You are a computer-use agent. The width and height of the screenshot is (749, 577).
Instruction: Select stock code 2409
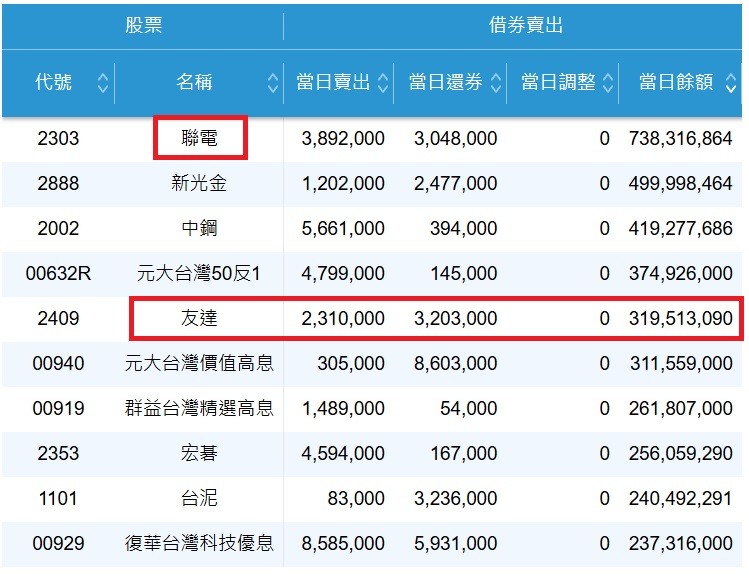[58, 319]
